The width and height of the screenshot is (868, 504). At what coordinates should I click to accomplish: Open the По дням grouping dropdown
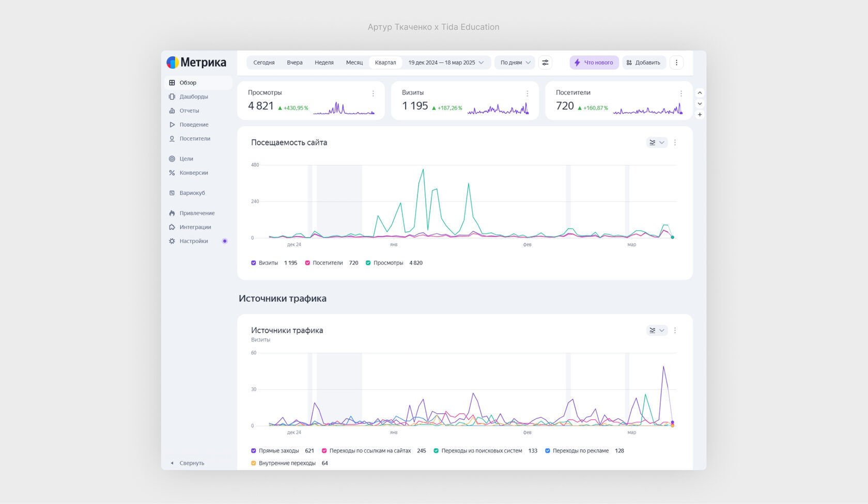pyautogui.click(x=515, y=62)
